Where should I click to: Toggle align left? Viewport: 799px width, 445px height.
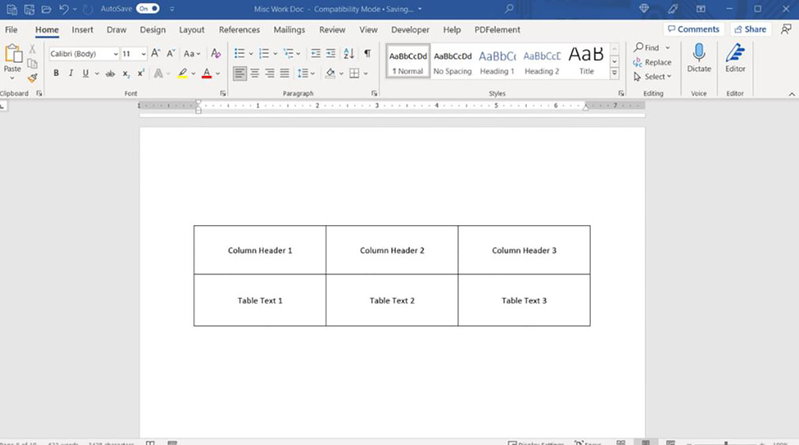point(239,73)
